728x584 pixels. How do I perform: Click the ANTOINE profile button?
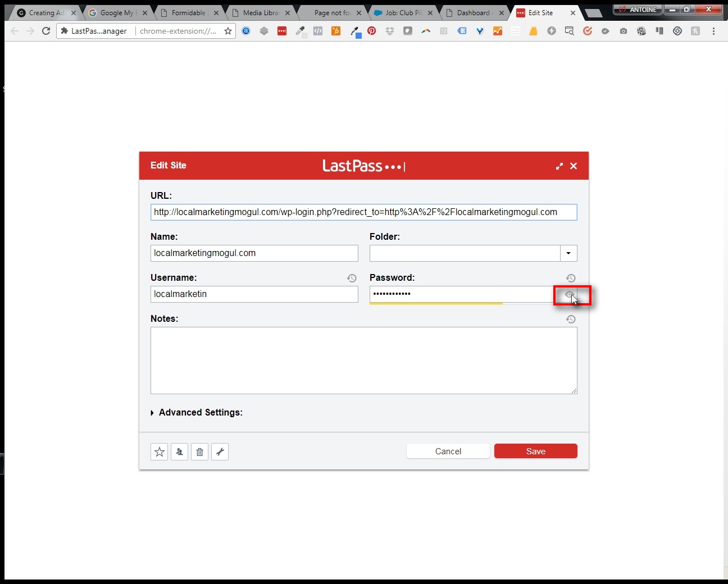point(638,10)
